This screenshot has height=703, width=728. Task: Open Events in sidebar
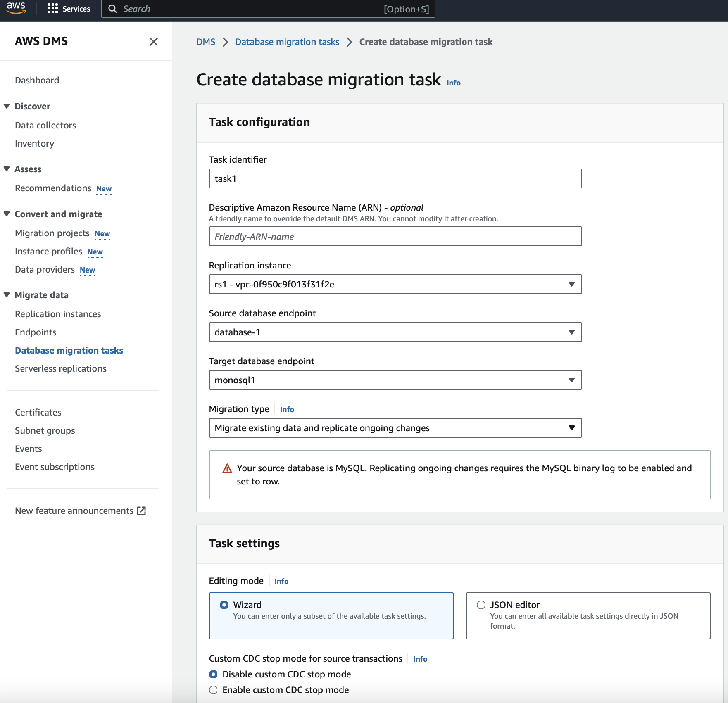[29, 449]
